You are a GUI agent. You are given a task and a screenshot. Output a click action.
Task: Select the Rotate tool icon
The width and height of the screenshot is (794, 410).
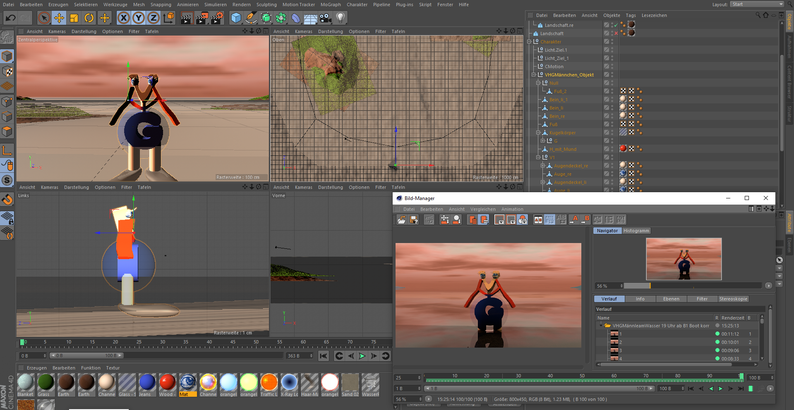click(x=89, y=18)
